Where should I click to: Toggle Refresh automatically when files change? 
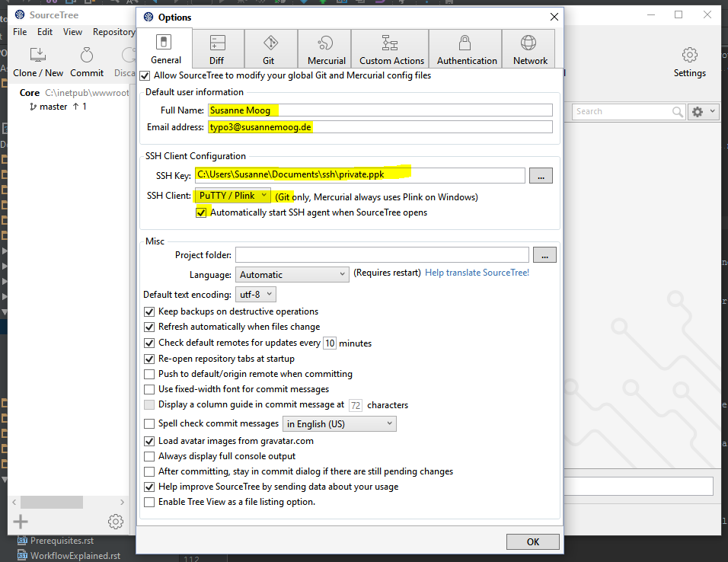coord(149,327)
